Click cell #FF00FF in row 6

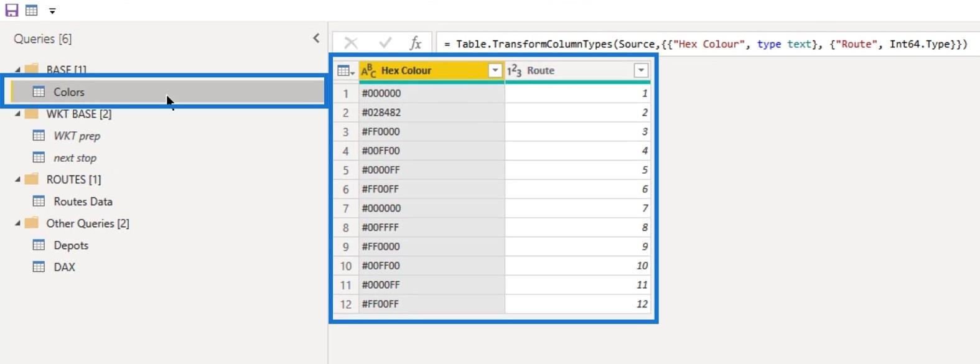[432, 189]
